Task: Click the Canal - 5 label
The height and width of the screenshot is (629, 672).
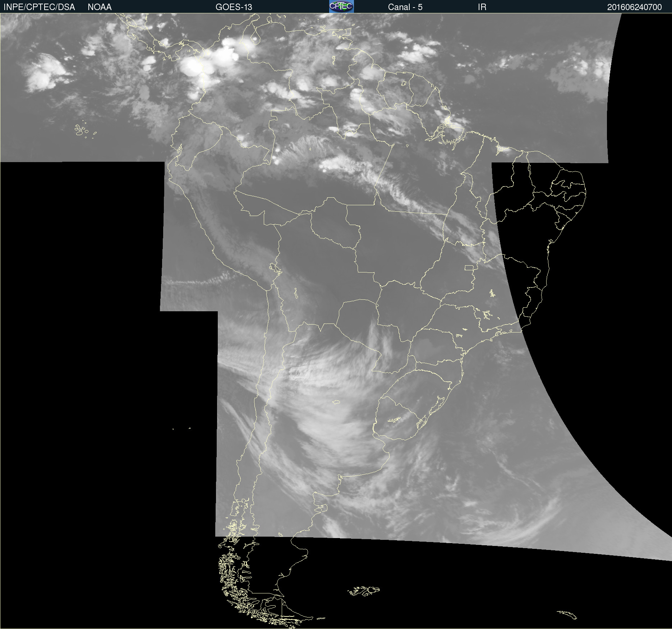Action: pyautogui.click(x=405, y=7)
